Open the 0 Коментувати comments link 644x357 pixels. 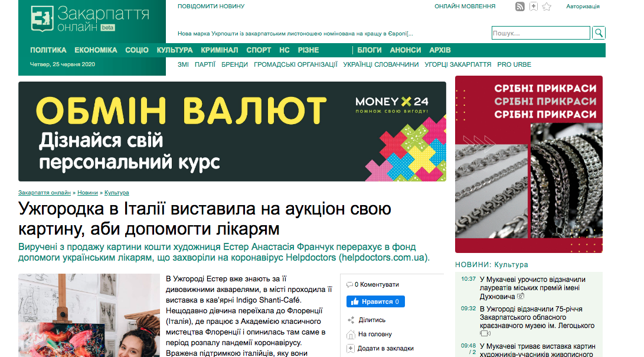click(x=373, y=284)
